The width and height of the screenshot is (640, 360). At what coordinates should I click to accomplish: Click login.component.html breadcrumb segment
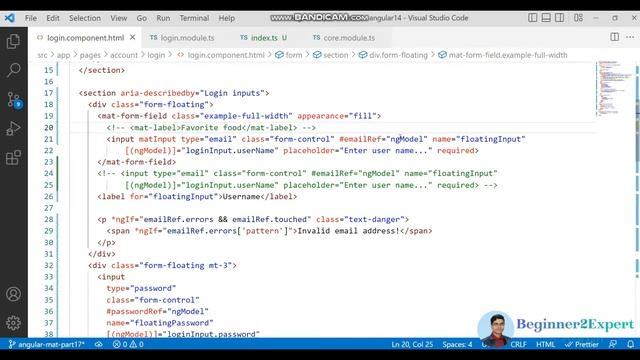pos(221,55)
